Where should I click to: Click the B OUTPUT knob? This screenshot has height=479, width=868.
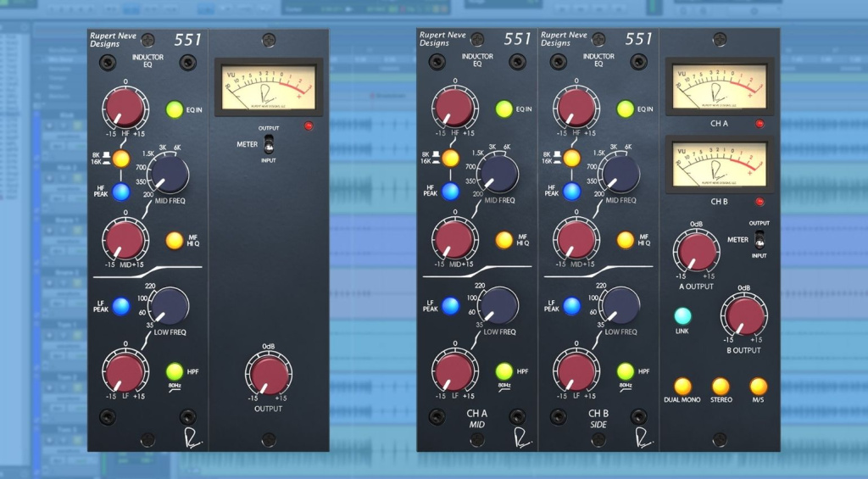pyautogui.click(x=743, y=315)
